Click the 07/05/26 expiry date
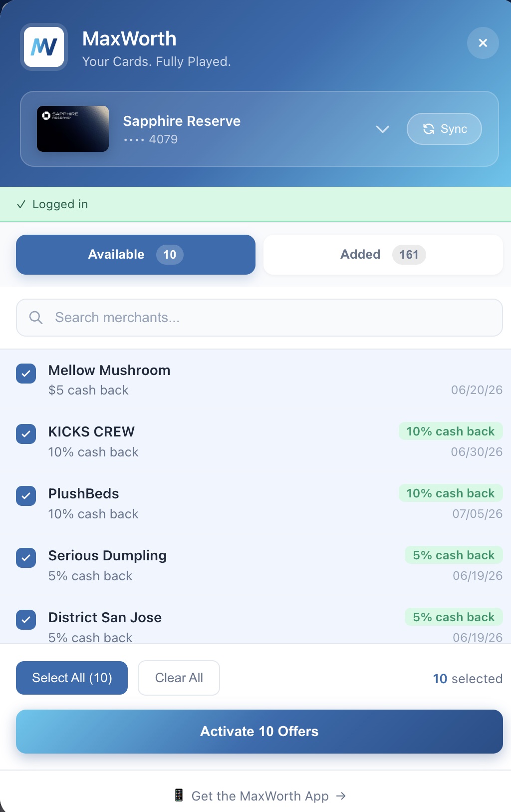The image size is (511, 812). point(478,514)
